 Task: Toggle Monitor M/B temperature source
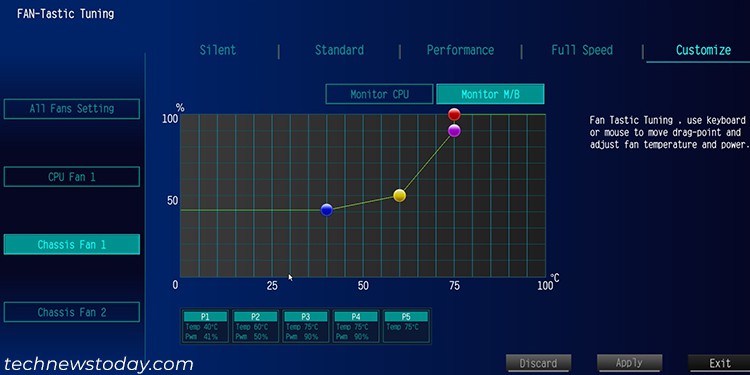click(490, 94)
